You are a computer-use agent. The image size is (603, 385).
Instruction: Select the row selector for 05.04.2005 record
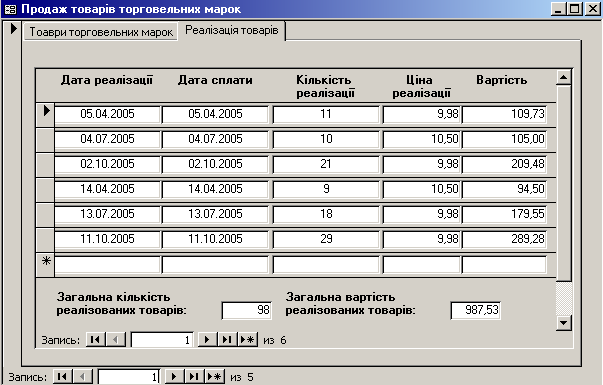click(45, 115)
